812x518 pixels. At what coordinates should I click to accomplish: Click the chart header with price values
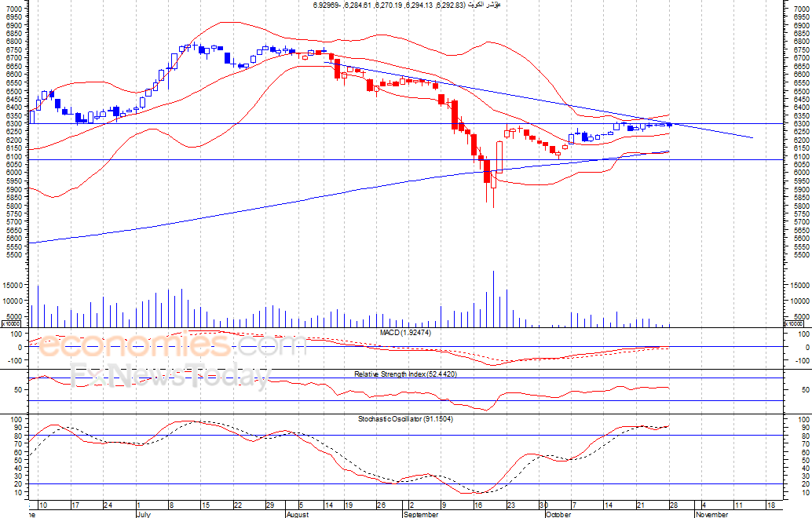point(407,5)
